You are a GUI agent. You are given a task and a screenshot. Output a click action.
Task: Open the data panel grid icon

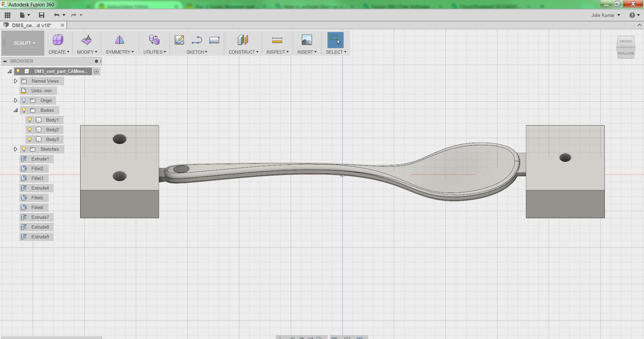click(x=7, y=15)
